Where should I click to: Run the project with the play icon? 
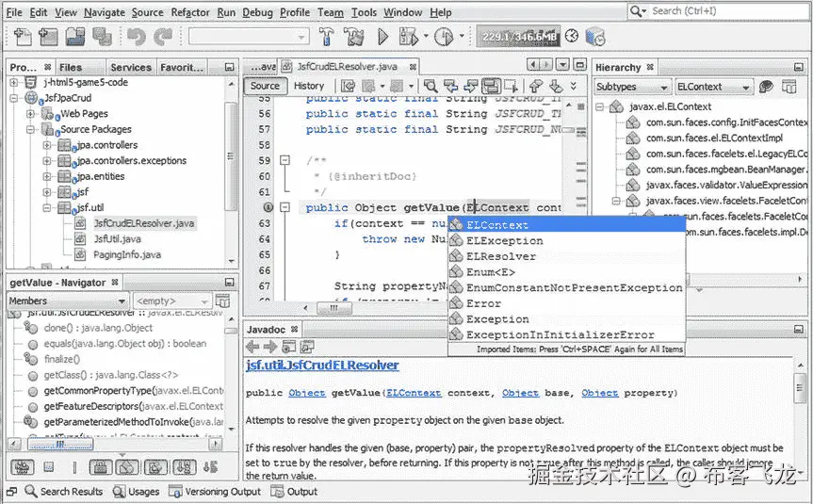tap(383, 37)
